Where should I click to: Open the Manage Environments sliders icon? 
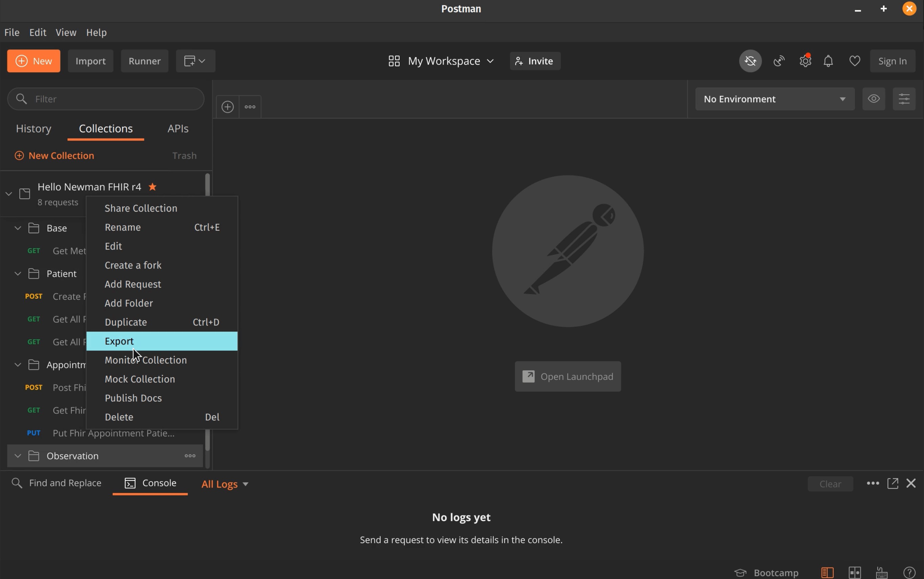pyautogui.click(x=904, y=99)
